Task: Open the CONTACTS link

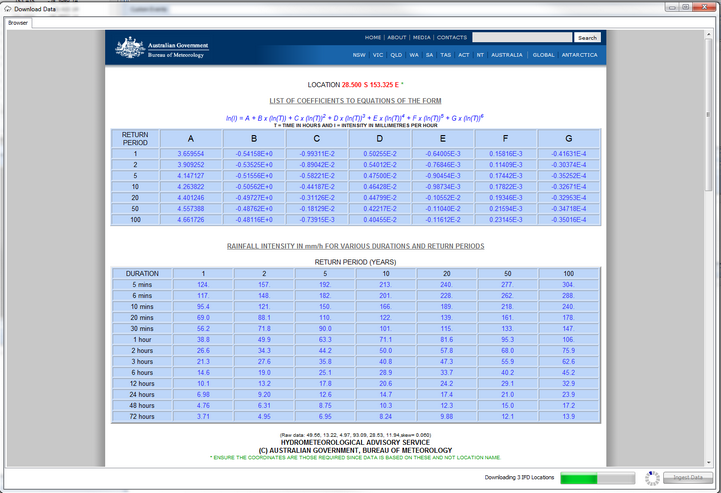Action: point(452,38)
